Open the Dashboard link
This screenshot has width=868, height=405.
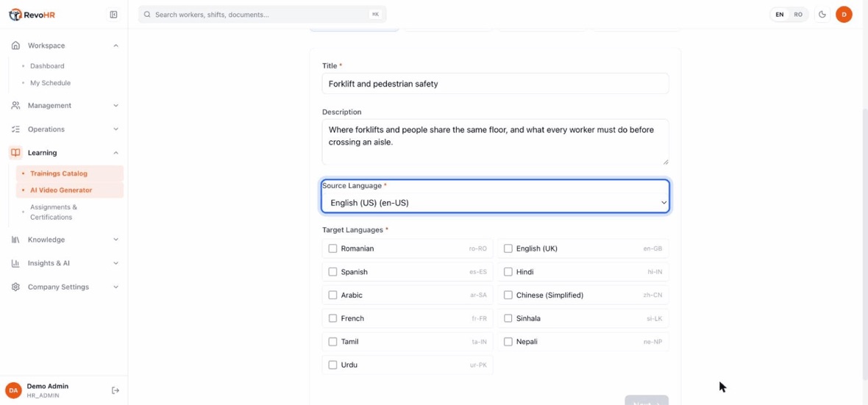point(47,66)
